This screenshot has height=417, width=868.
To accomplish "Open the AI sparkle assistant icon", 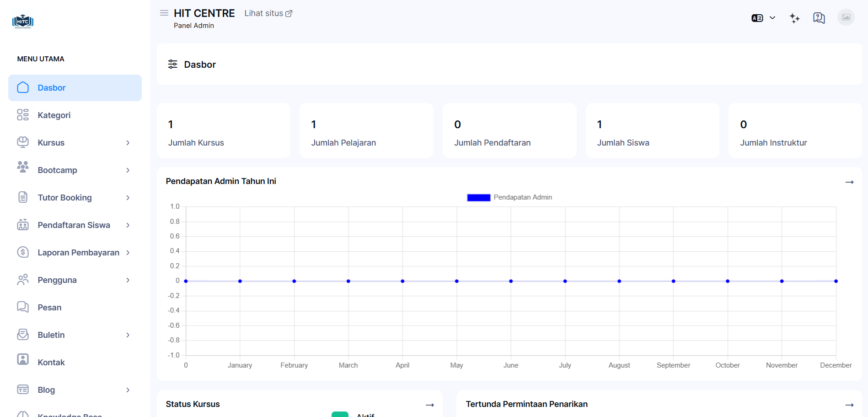I will [794, 18].
